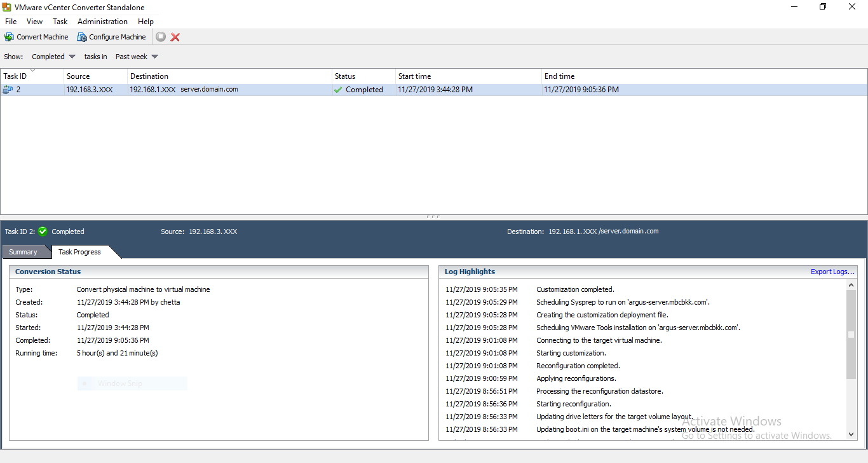Screen dimensions: 868x463
Task: Sort by the End time column header
Action: [x=704, y=76]
